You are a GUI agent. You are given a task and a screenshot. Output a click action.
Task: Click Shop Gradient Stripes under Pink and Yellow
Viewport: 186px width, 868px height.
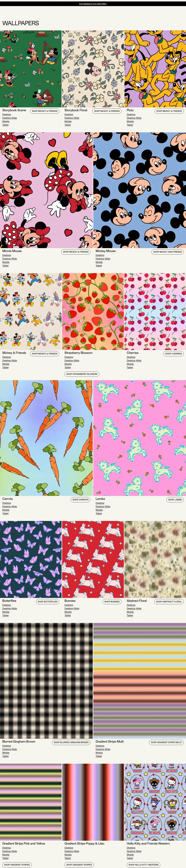(x=17, y=865)
